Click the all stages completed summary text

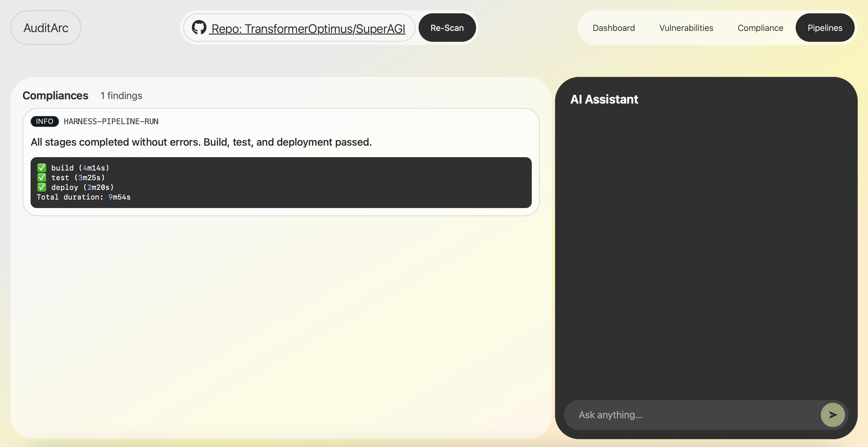point(201,142)
